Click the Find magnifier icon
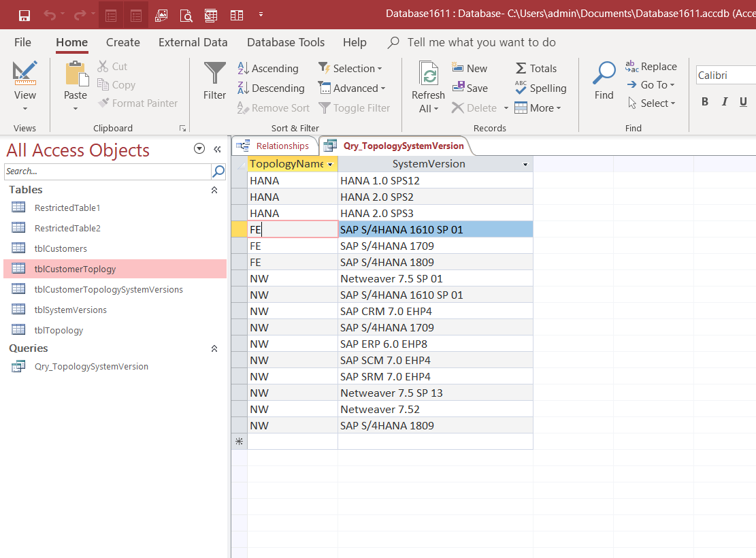 pos(604,73)
